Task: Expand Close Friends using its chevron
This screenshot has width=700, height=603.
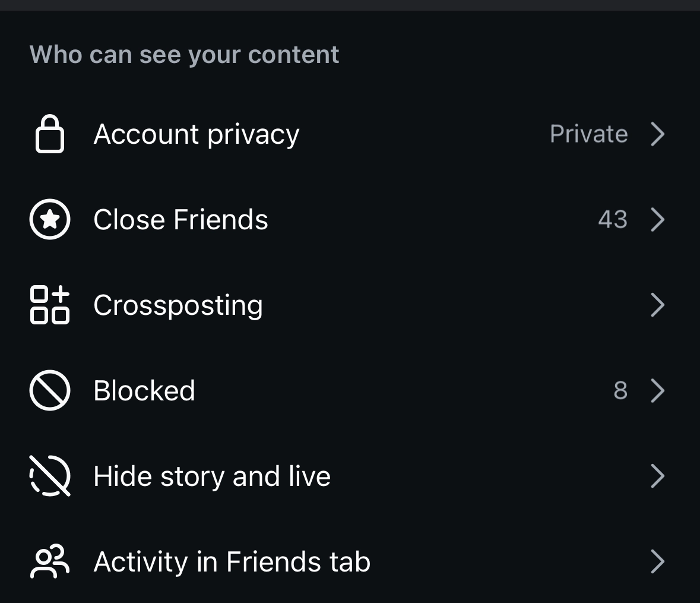Action: click(657, 219)
